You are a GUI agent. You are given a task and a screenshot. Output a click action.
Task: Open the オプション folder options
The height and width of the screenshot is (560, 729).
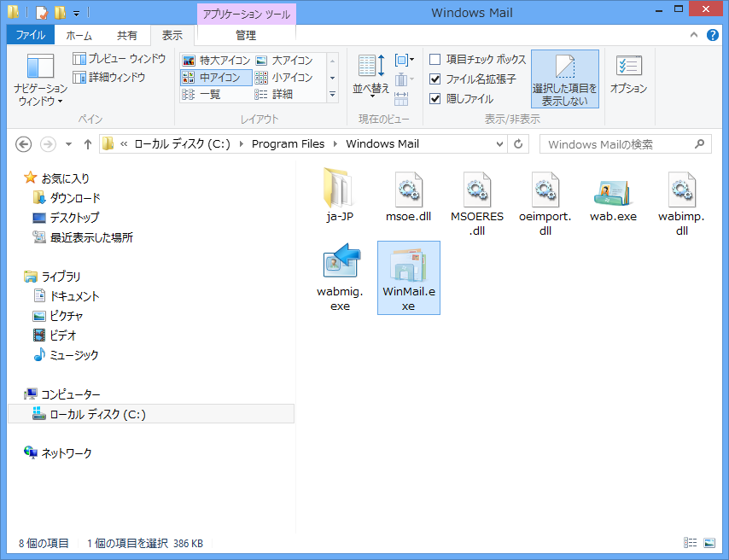[x=628, y=74]
